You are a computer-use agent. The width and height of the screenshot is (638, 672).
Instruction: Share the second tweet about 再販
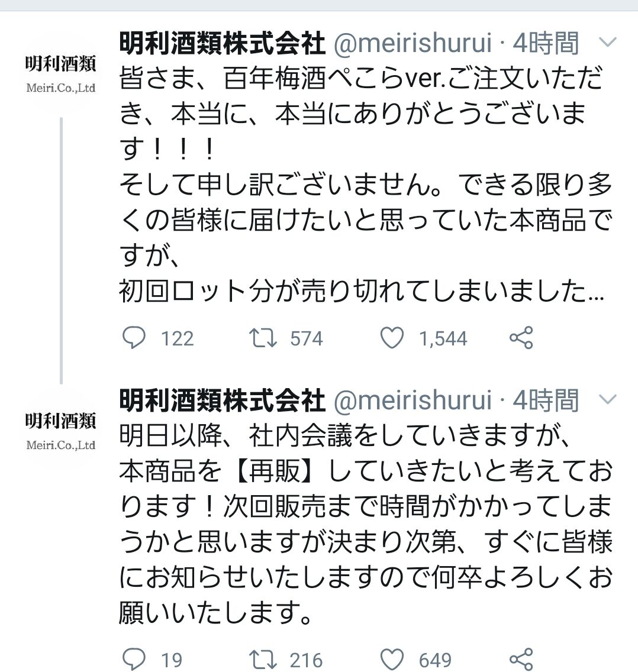click(x=521, y=659)
